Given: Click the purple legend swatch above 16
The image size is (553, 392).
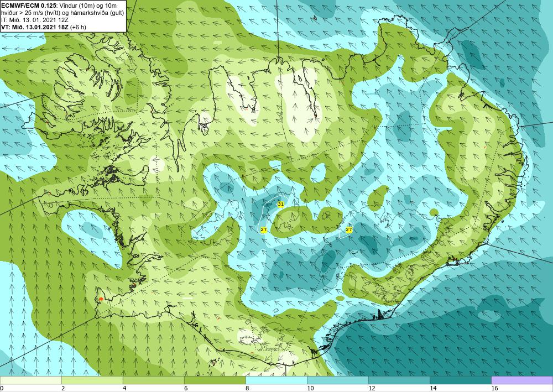Looking at the screenshot, I should tap(522, 380).
